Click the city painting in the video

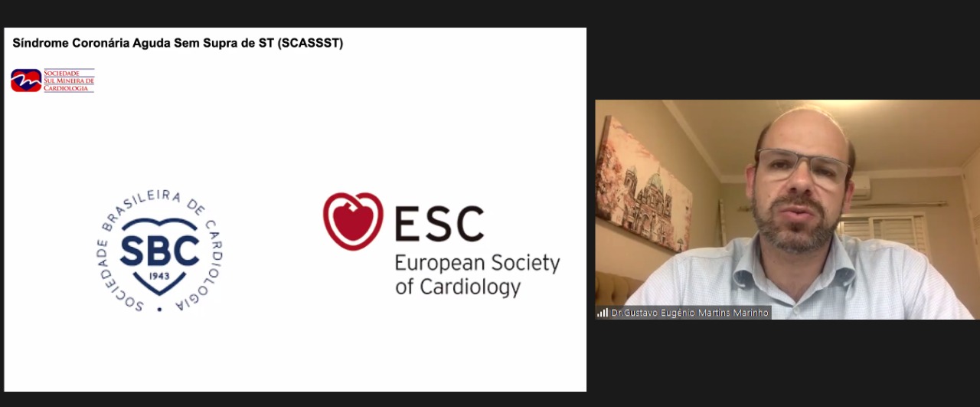click(643, 184)
